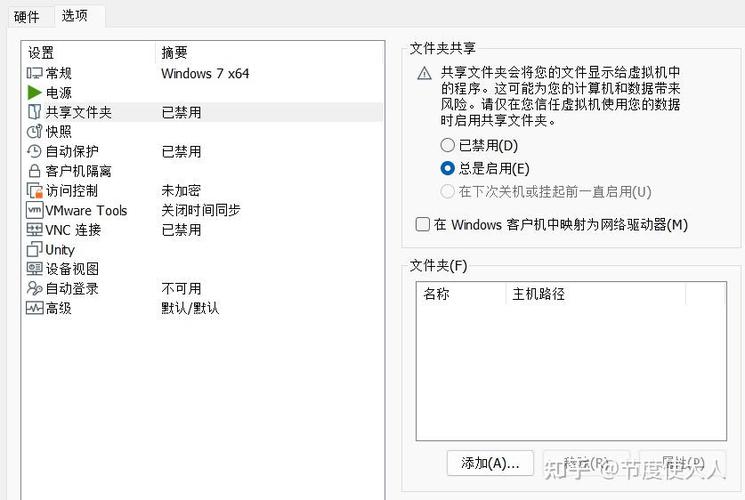Screen dimensions: 745x500
Task: Click the 默认/默认 summary text
Action: (191, 308)
